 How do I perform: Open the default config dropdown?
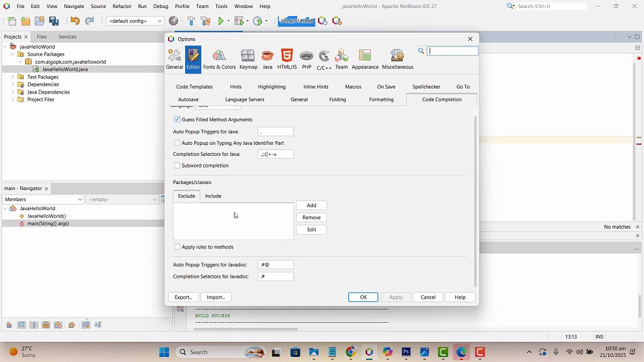(x=135, y=21)
